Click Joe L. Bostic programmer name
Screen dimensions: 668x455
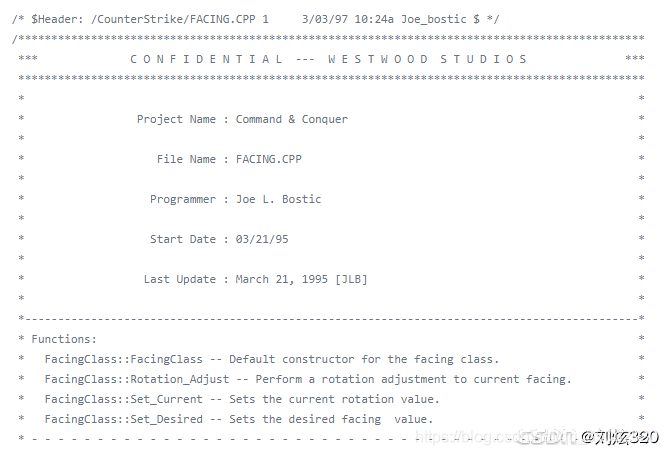click(x=279, y=199)
